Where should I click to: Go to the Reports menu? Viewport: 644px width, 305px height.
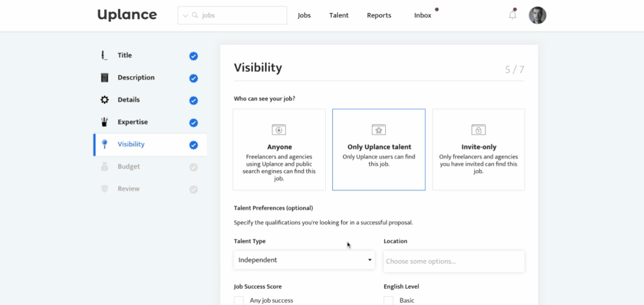coord(379,16)
